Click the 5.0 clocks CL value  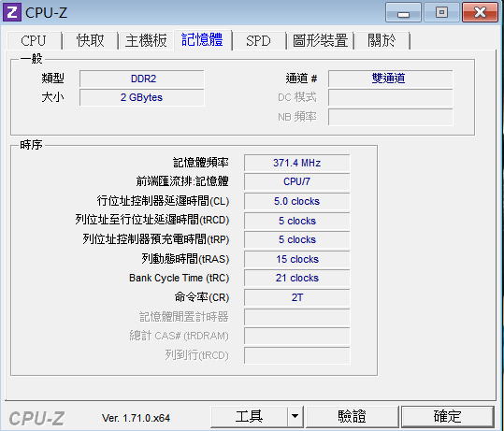click(297, 202)
